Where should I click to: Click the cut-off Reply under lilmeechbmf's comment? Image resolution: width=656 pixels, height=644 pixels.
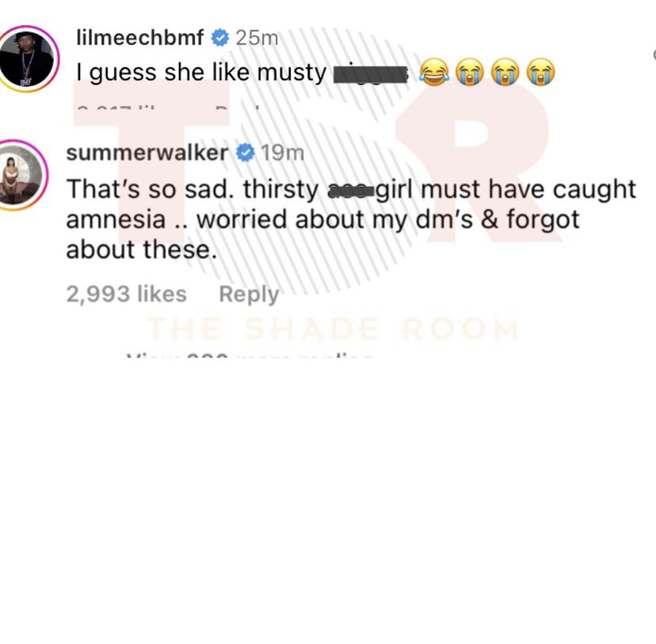coord(237,109)
